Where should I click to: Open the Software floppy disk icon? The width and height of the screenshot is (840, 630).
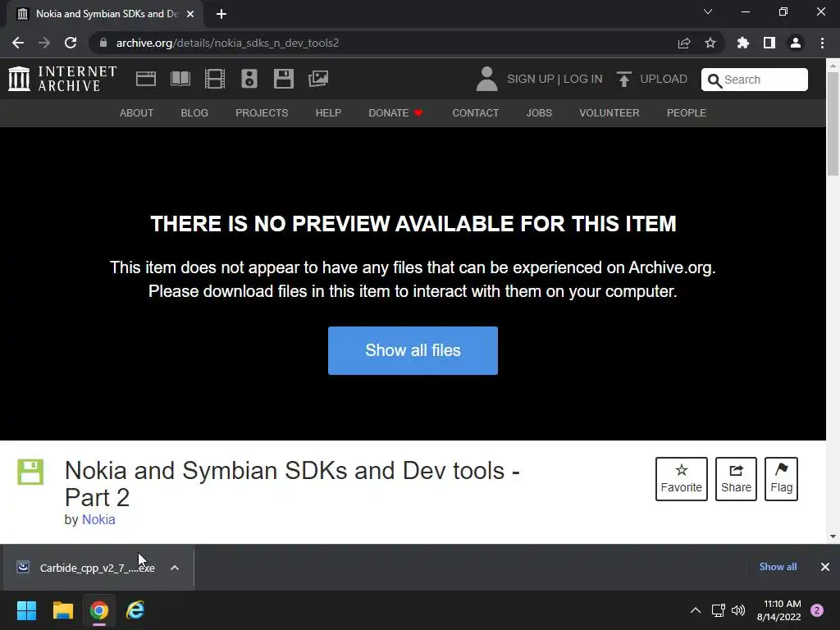tap(283, 79)
